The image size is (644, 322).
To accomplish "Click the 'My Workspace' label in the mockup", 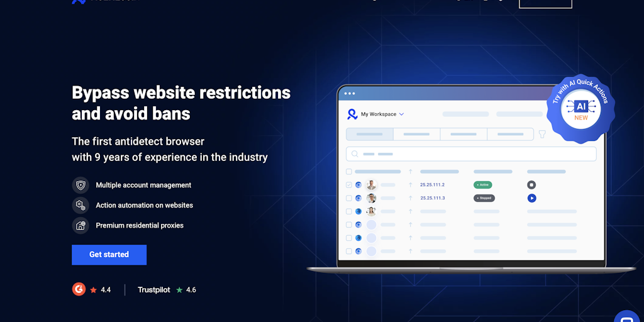I will pos(378,114).
